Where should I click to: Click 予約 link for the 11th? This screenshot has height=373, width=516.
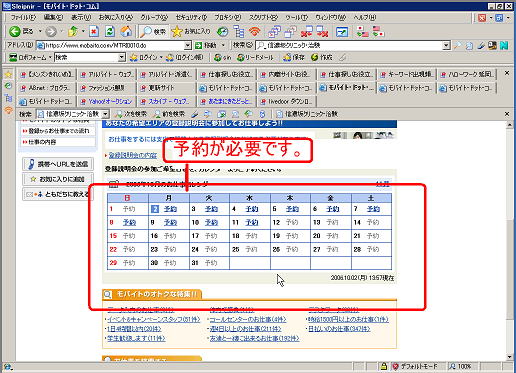pos(252,222)
